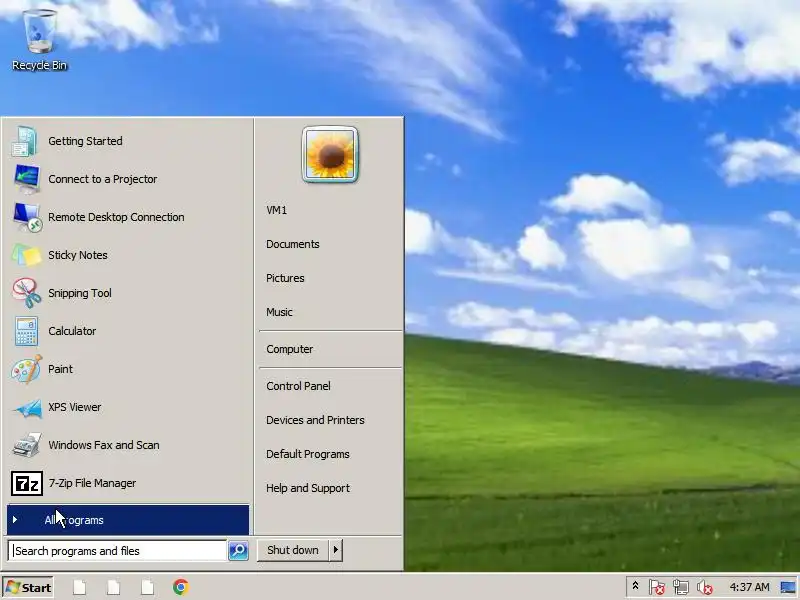Screen dimensions: 800x600
Task: Open Pictures from Start menu
Action: click(285, 278)
